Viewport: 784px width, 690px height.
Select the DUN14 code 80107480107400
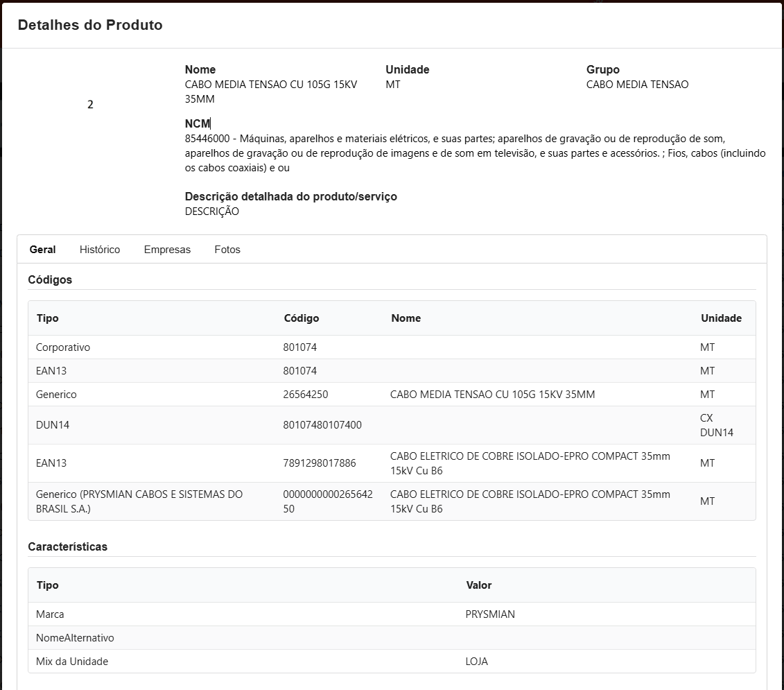[x=322, y=425]
